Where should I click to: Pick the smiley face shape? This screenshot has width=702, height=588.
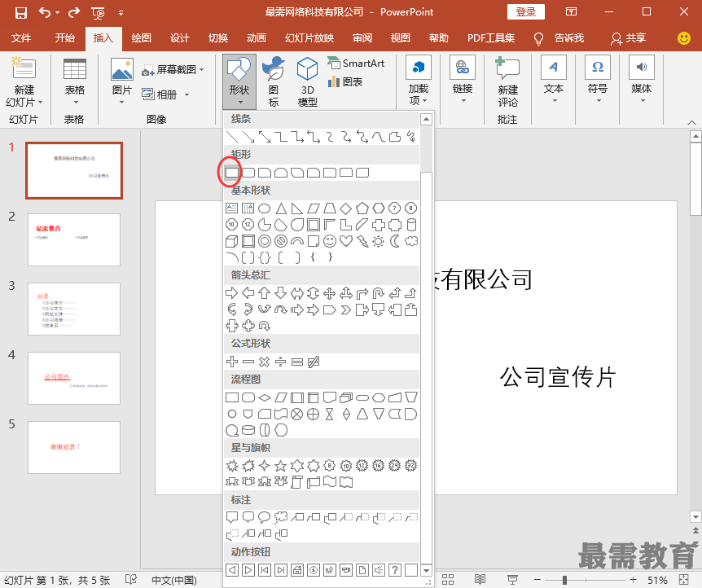(330, 241)
